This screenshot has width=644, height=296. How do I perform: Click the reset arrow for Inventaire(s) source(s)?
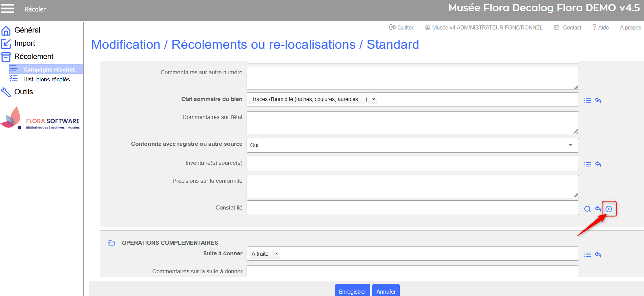coord(598,164)
